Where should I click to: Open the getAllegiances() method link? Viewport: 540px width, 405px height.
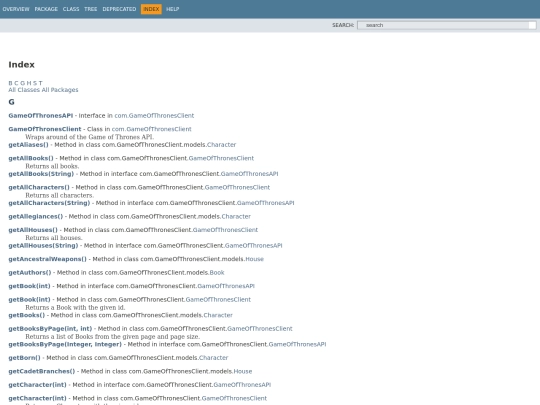point(36,216)
